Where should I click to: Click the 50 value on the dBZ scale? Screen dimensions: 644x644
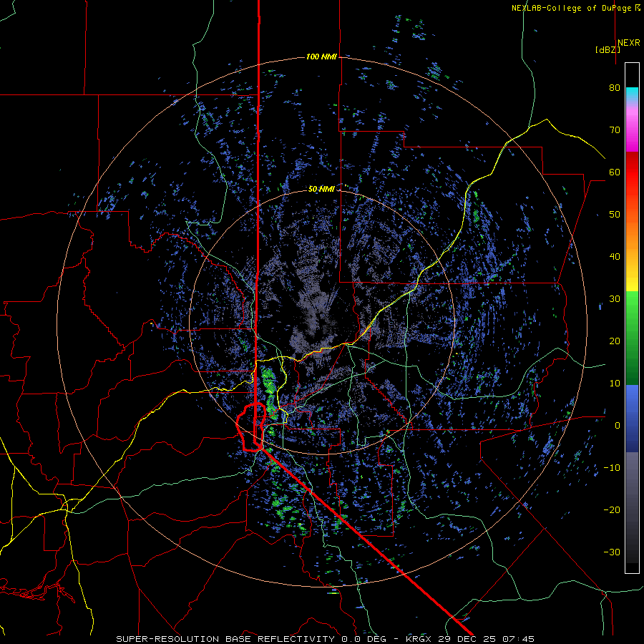point(615,215)
